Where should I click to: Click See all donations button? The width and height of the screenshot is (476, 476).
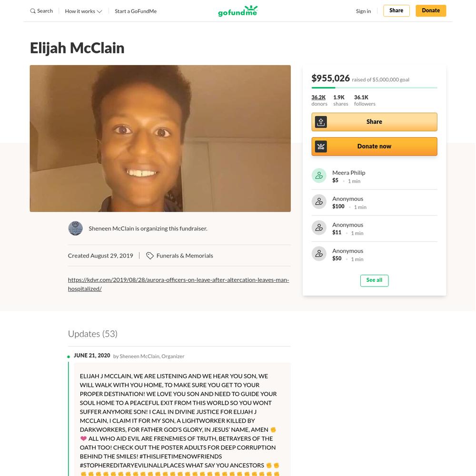click(x=374, y=280)
